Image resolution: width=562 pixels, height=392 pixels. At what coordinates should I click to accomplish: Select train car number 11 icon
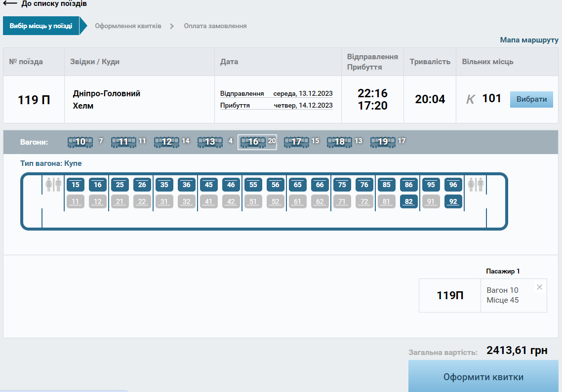[123, 142]
